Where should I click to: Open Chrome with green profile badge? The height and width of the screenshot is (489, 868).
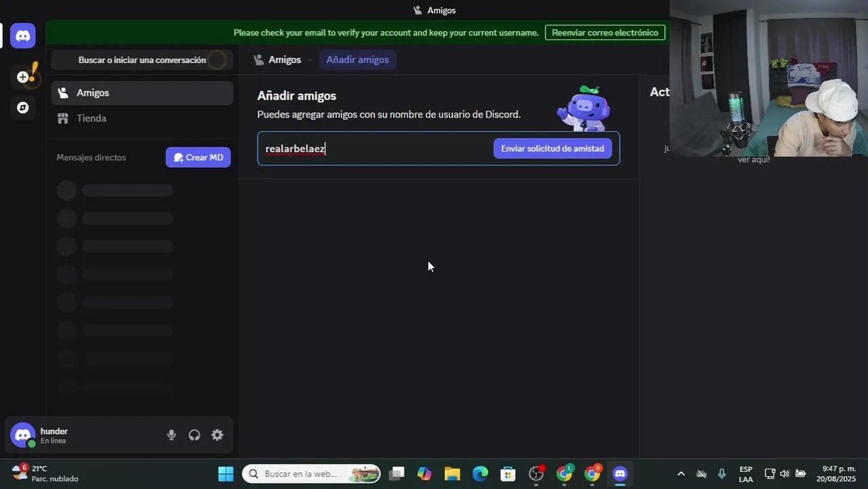point(564,474)
